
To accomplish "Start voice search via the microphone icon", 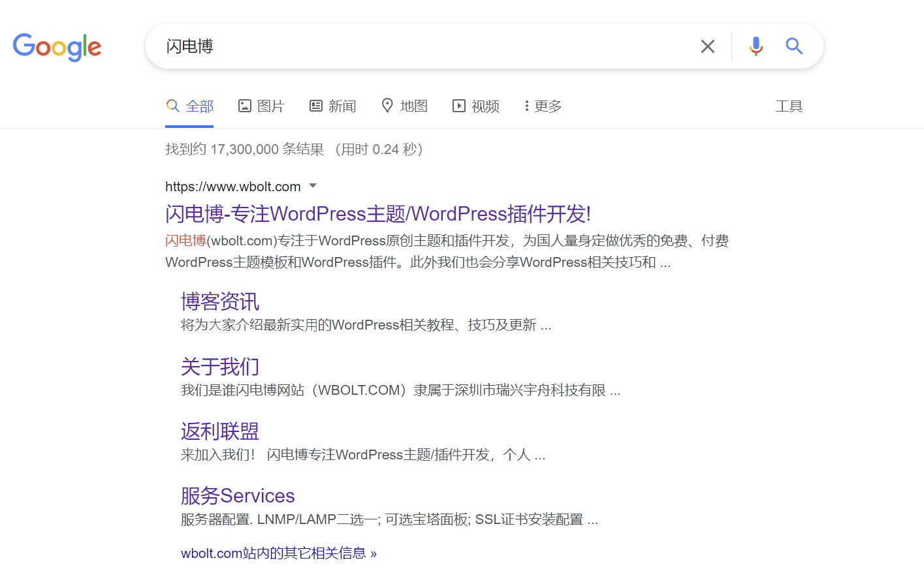I will pyautogui.click(x=756, y=46).
